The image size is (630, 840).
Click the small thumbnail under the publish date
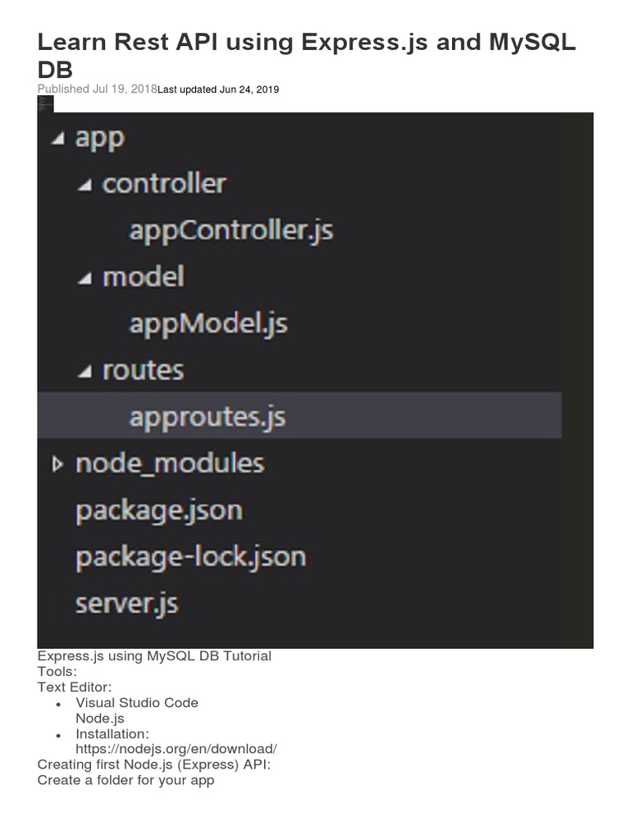tap(45, 104)
